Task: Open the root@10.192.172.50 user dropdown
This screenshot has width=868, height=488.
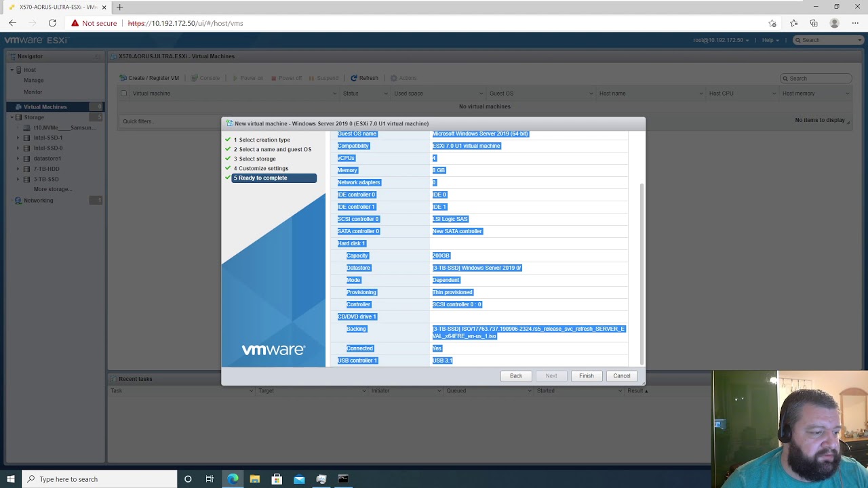Action: click(721, 40)
